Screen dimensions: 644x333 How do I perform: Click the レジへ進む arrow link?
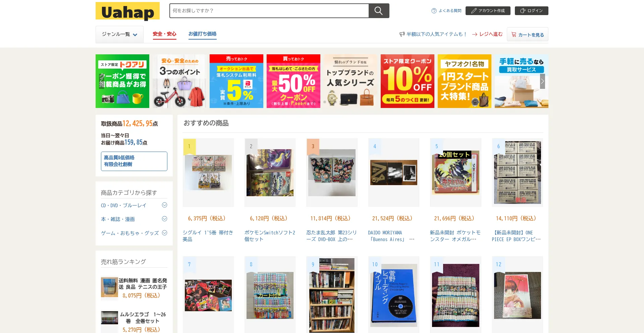[487, 34]
